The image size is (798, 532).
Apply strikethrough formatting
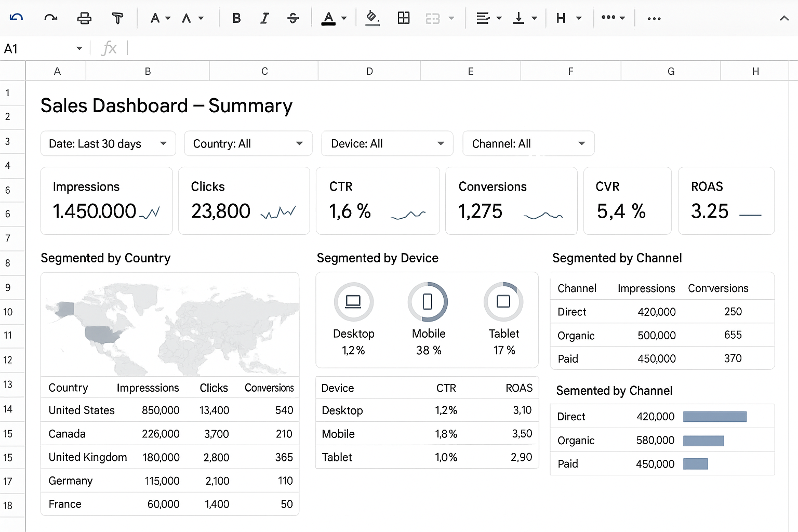point(293,18)
